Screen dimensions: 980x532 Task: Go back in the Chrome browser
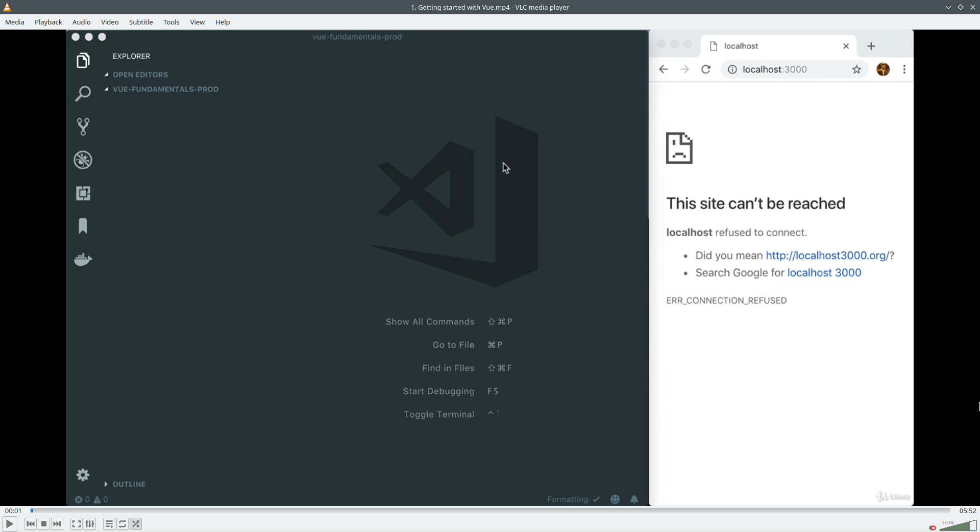[663, 69]
